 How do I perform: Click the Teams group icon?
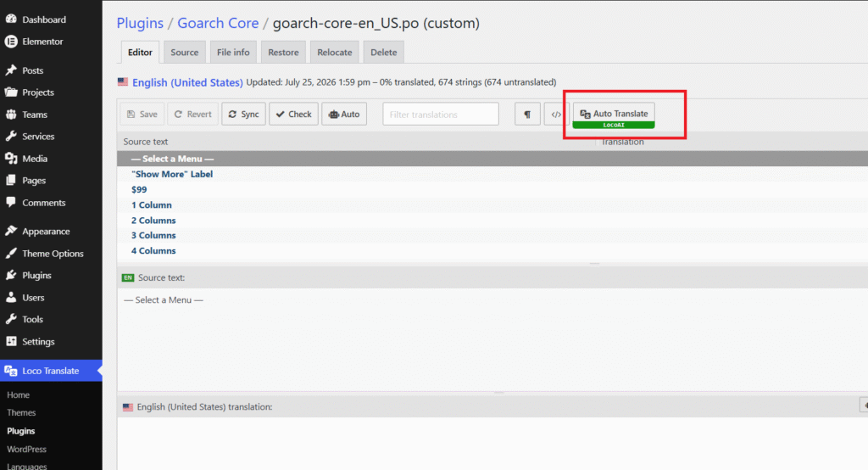tap(11, 115)
